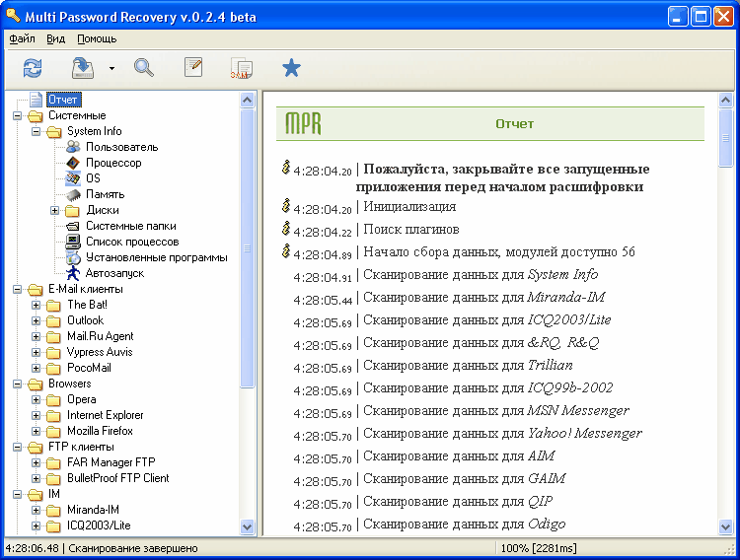Open the Помощь menu
Image resolution: width=740 pixels, height=560 pixels.
(x=97, y=38)
